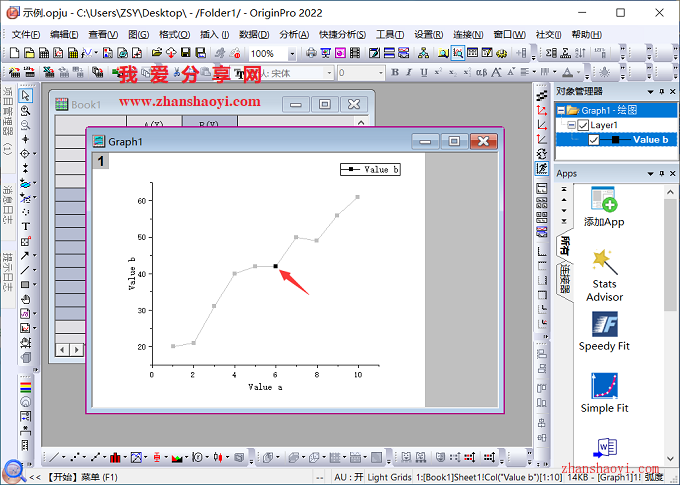Click the Increase font size icon
680x485 pixels.
pos(496,72)
